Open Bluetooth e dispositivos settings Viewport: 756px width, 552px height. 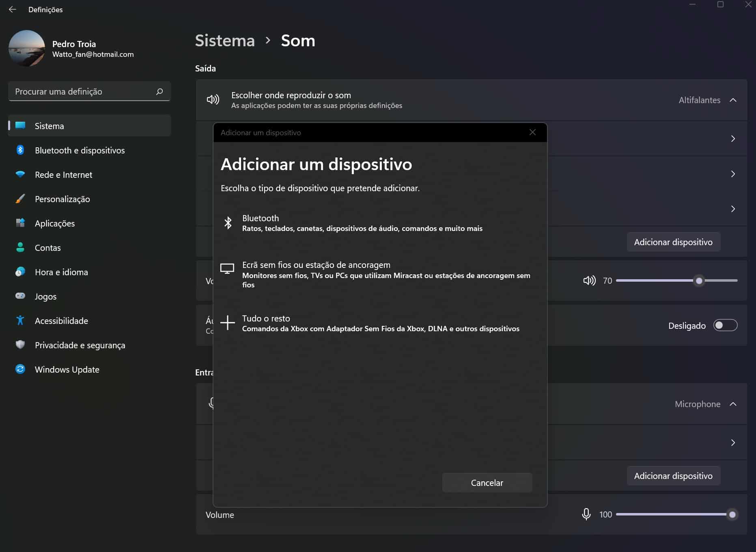pyautogui.click(x=80, y=150)
